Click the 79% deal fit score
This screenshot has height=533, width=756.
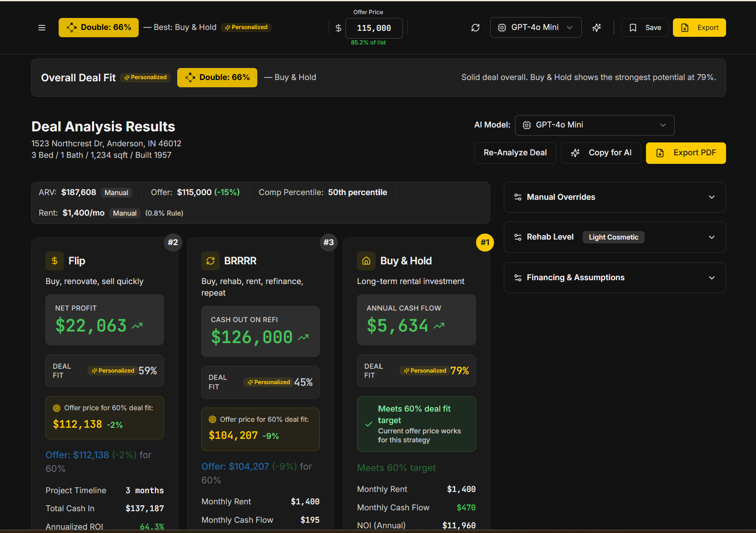point(460,371)
